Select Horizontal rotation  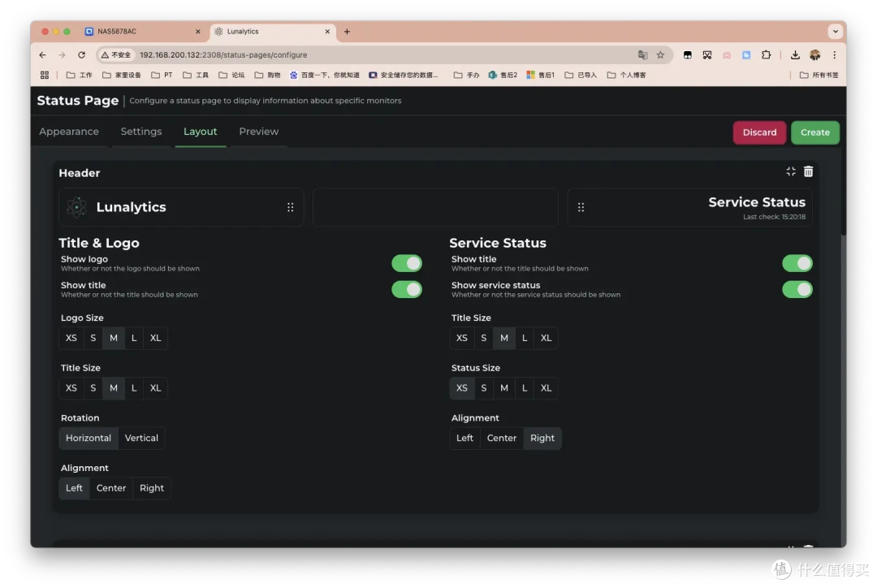89,438
